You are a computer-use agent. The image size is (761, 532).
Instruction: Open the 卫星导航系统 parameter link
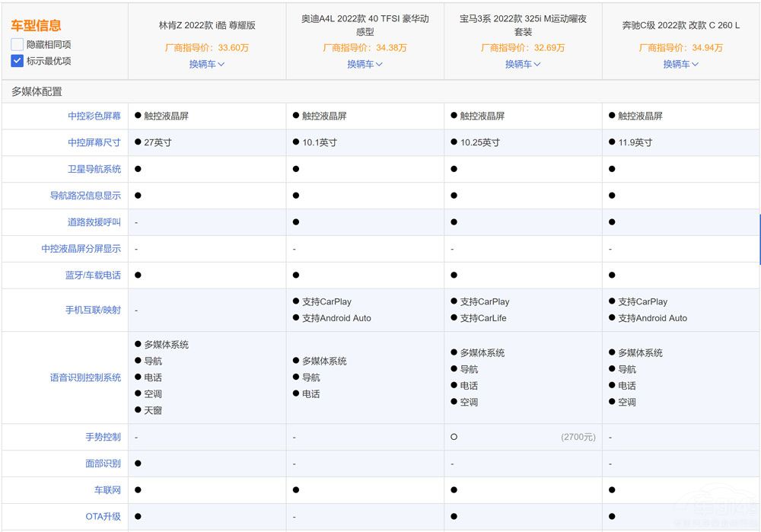(x=94, y=169)
